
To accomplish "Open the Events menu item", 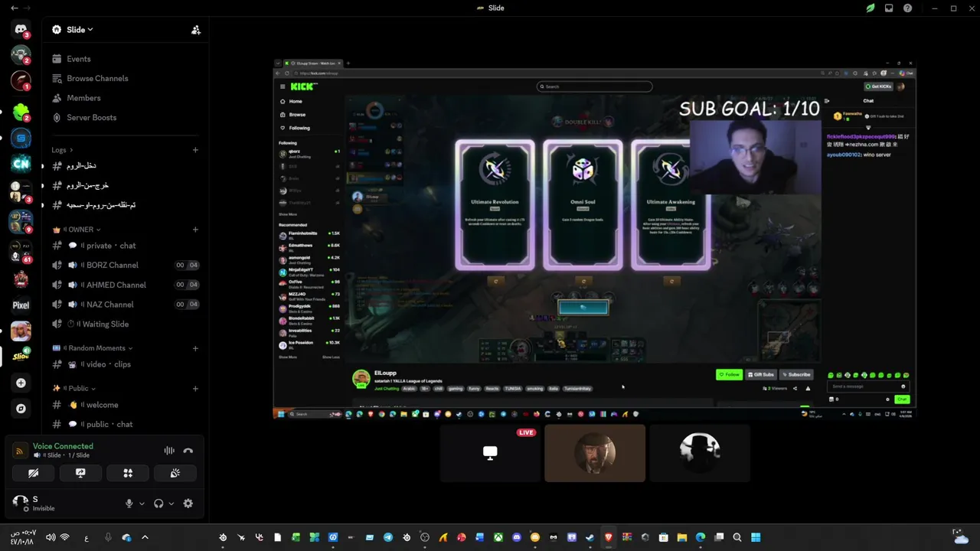I will click(125, 59).
